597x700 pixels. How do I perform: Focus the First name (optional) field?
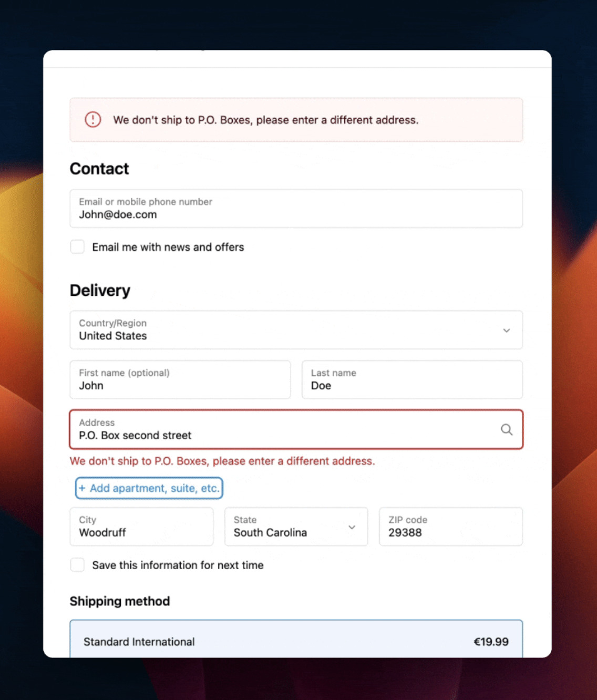click(180, 380)
